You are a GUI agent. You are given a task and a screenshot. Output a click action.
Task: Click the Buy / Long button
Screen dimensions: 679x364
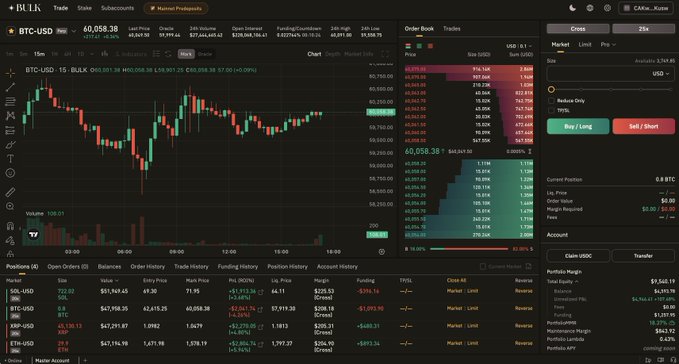(578, 126)
